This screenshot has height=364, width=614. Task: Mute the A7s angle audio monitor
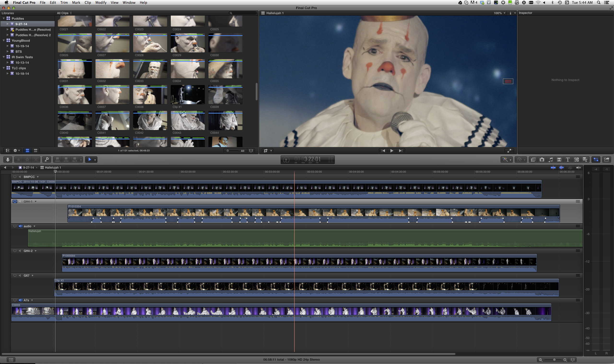[21, 300]
